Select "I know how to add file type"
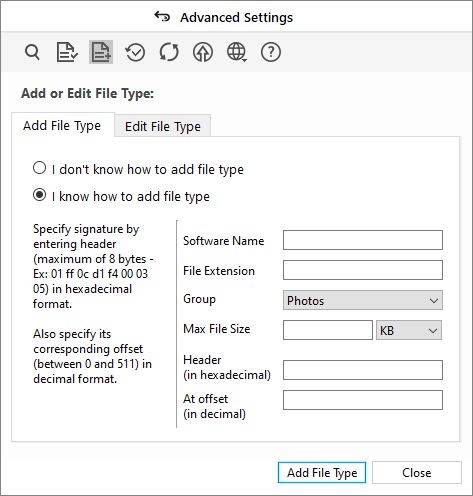This screenshot has width=473, height=496. click(121, 196)
